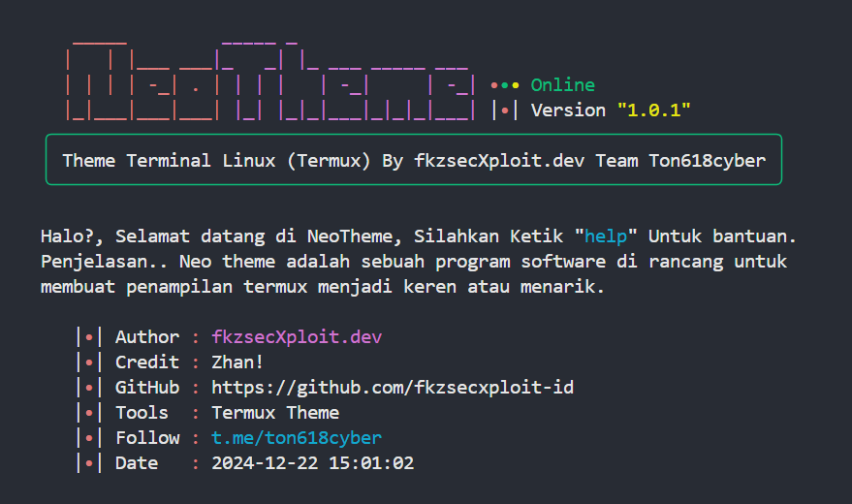
Task: Click the bullet marker beside Credit
Action: tap(89, 362)
